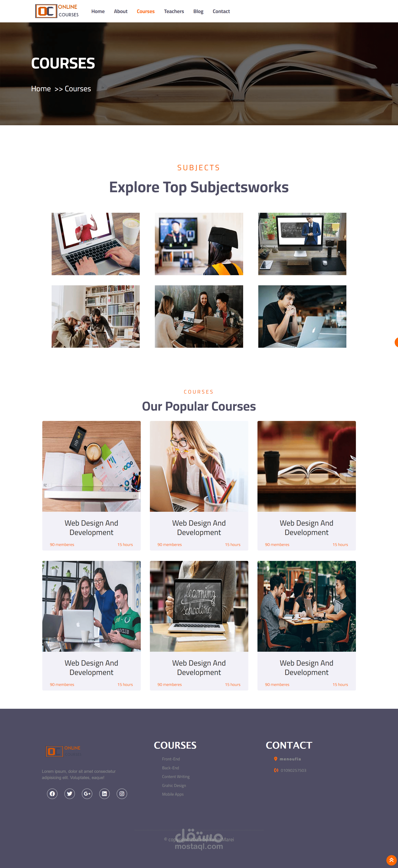Click the Home breadcrumb link in the banner
Image resolution: width=398 pixels, height=868 pixels.
(x=41, y=89)
